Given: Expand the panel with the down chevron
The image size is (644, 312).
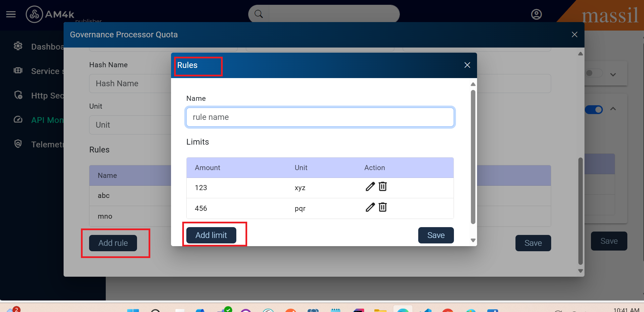Looking at the screenshot, I should (613, 75).
